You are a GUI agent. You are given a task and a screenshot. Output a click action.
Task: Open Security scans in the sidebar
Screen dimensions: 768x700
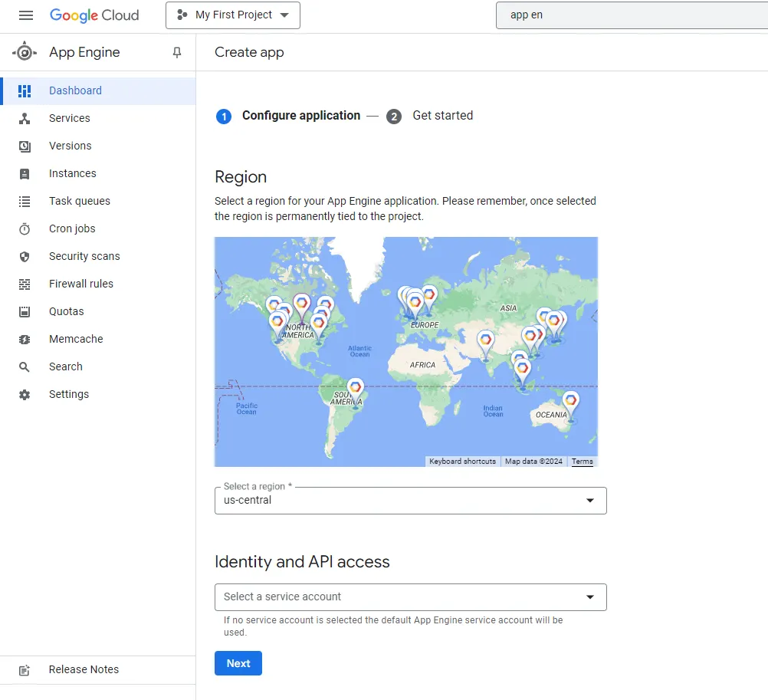click(x=98, y=256)
